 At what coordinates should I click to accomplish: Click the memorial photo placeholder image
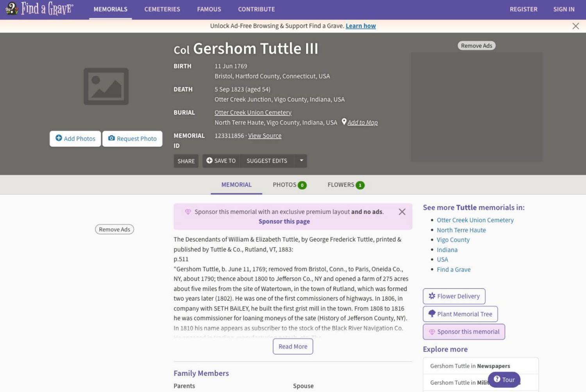coord(106,86)
